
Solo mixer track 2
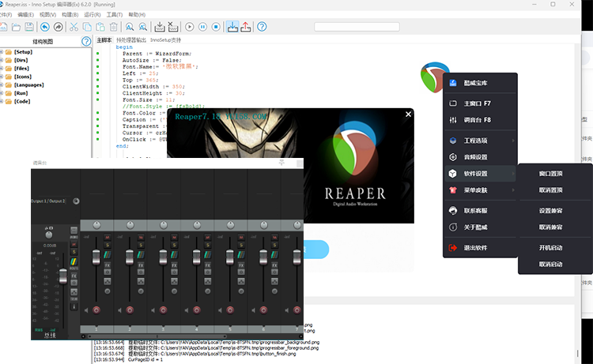pos(141,245)
